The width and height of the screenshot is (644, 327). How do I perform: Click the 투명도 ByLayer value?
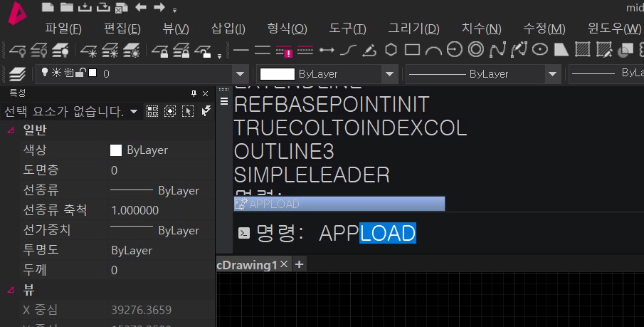132,251
